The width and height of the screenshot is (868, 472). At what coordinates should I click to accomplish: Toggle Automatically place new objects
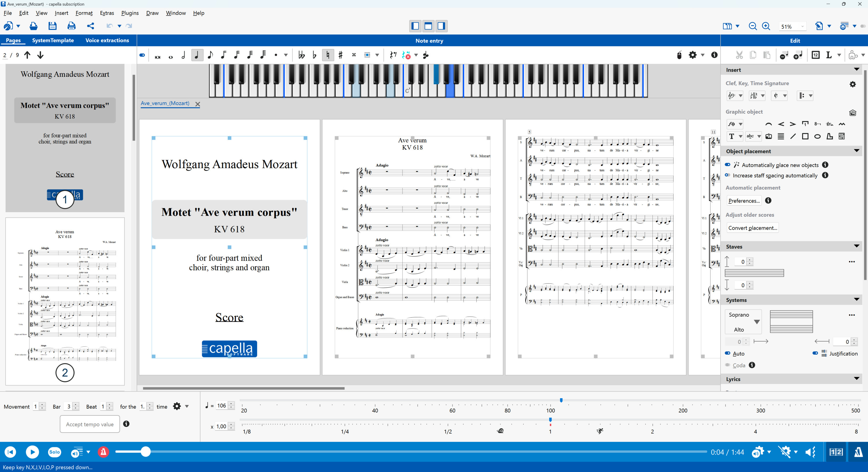point(727,165)
